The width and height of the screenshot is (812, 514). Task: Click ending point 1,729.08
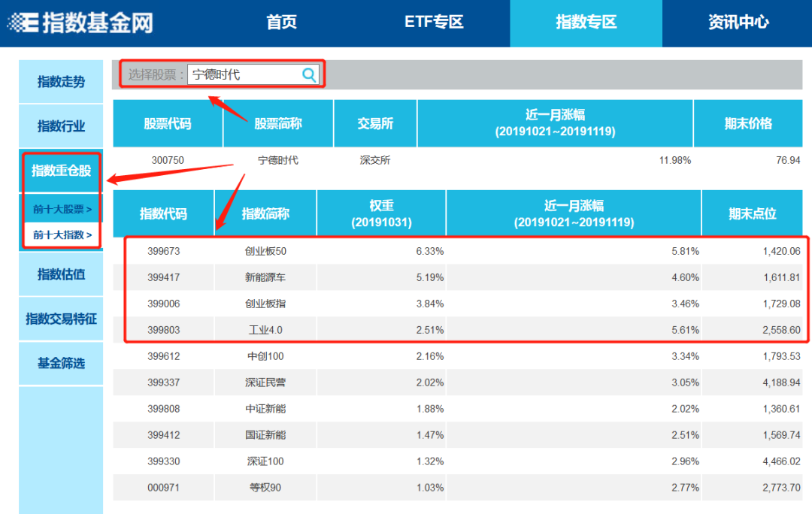(781, 304)
